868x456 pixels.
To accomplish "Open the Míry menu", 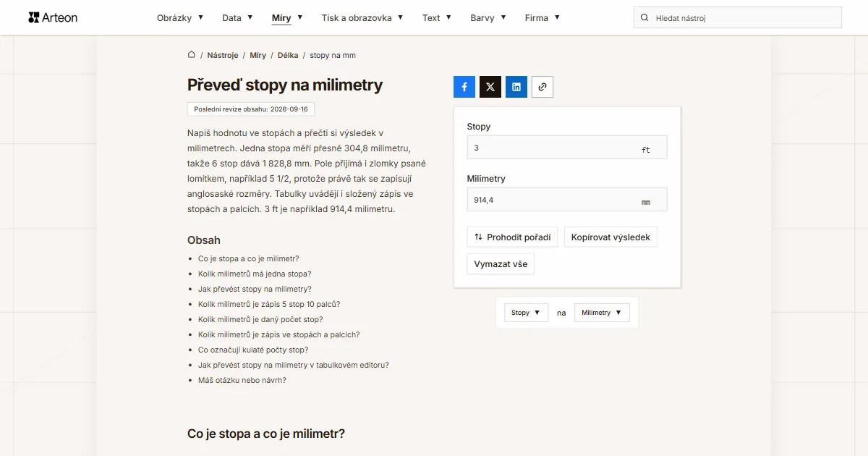I will click(287, 18).
